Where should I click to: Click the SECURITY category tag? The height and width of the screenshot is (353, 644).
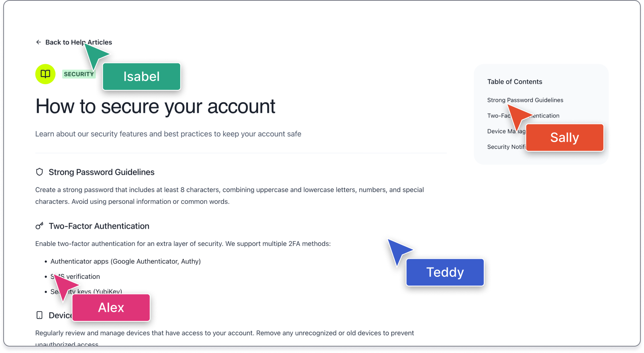79,74
